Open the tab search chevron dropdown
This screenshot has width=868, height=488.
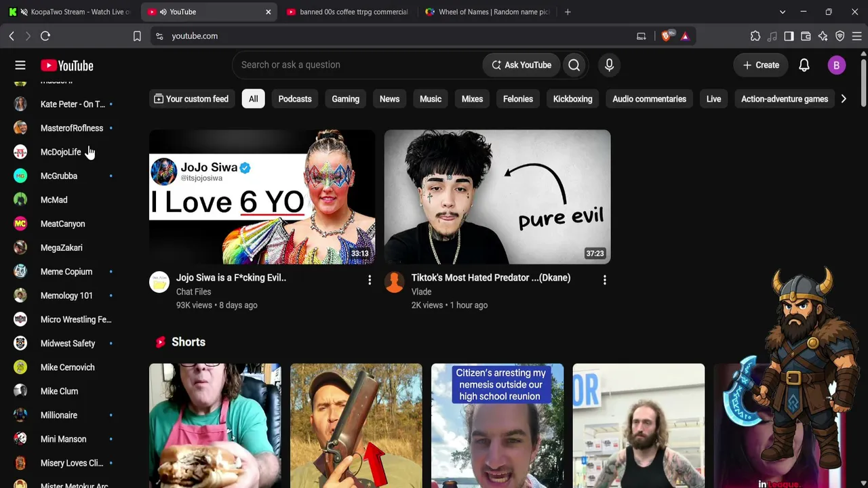(x=783, y=12)
